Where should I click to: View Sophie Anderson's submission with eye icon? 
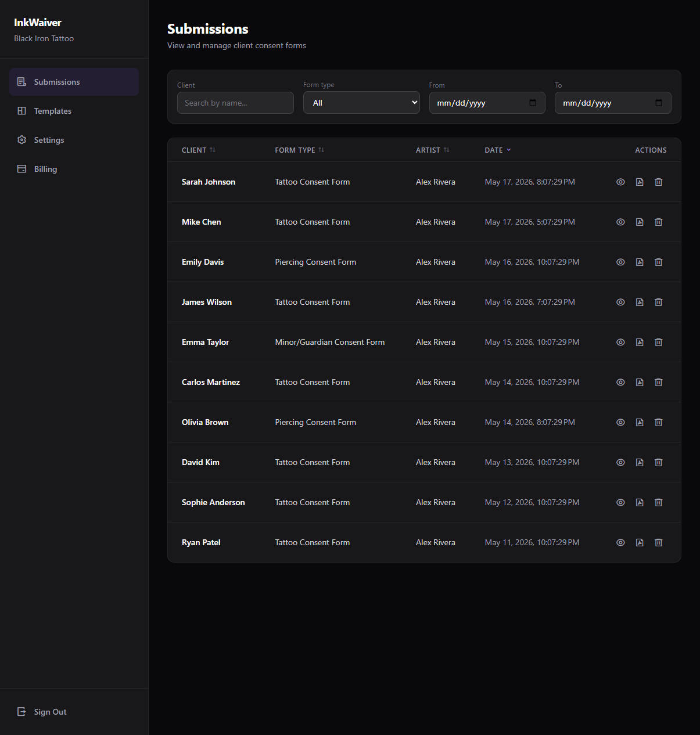620,502
